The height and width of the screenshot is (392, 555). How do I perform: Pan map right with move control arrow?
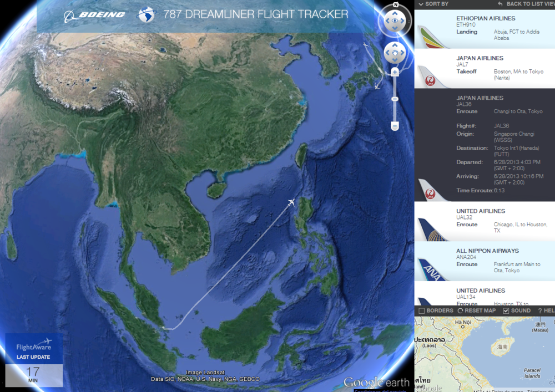click(402, 53)
